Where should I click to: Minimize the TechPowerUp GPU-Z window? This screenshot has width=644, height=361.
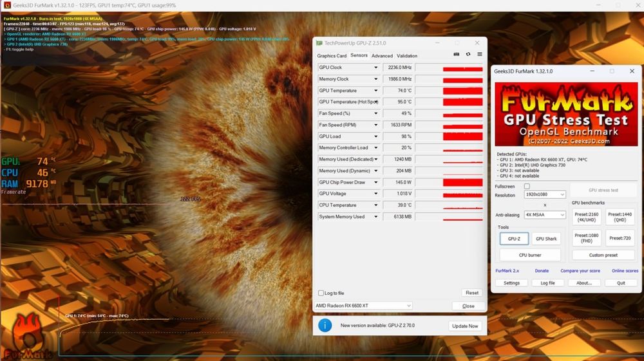click(x=437, y=43)
